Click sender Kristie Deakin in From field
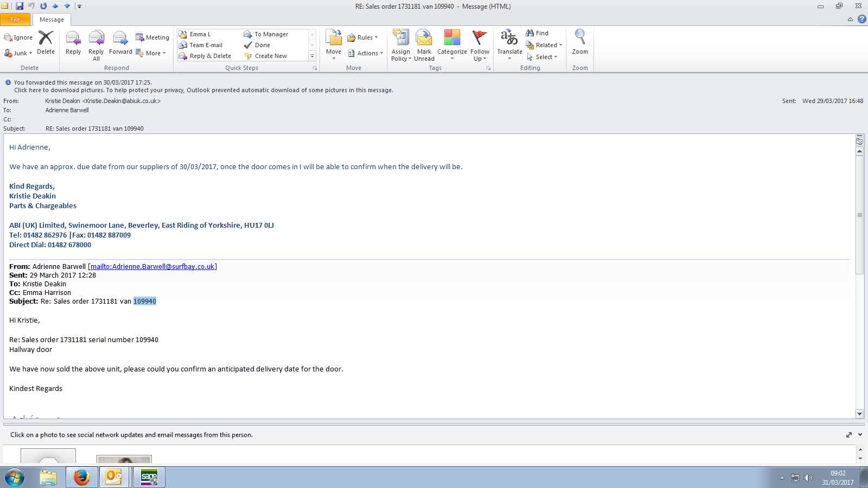The height and width of the screenshot is (488, 868). (x=103, y=101)
